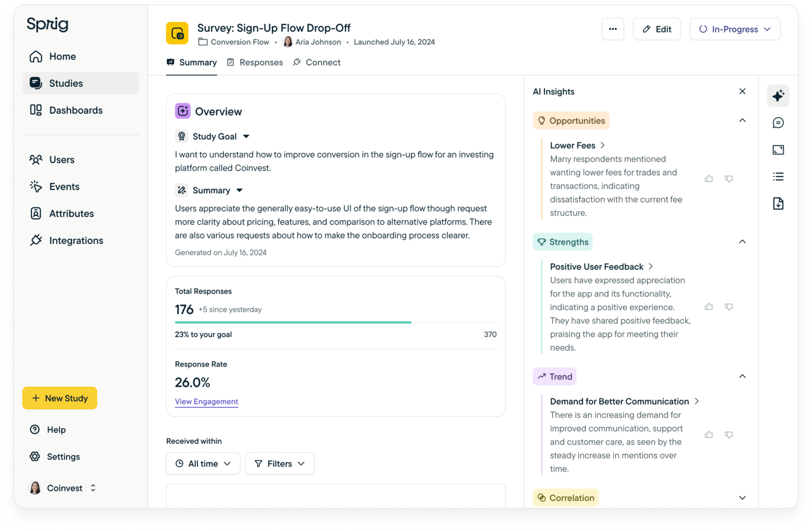Click the export document icon in right sidebar
The height and width of the screenshot is (531, 812).
[778, 203]
